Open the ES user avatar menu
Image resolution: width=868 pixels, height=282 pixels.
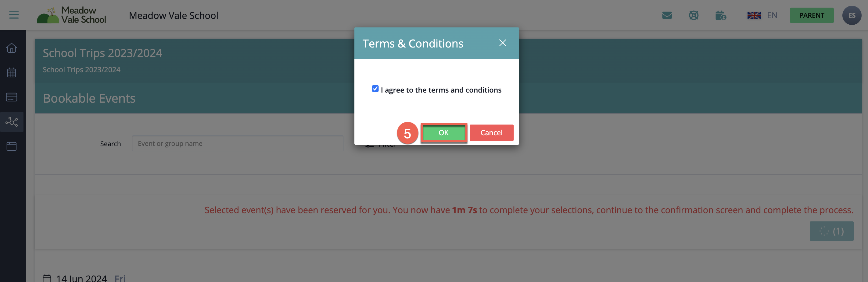[x=852, y=16]
